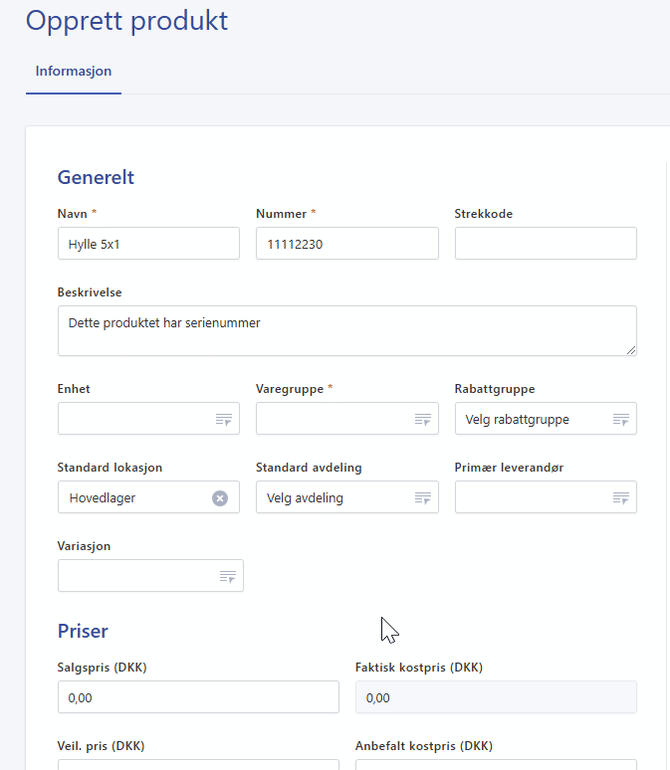Click the Standard avdeling list icon

click(x=422, y=498)
